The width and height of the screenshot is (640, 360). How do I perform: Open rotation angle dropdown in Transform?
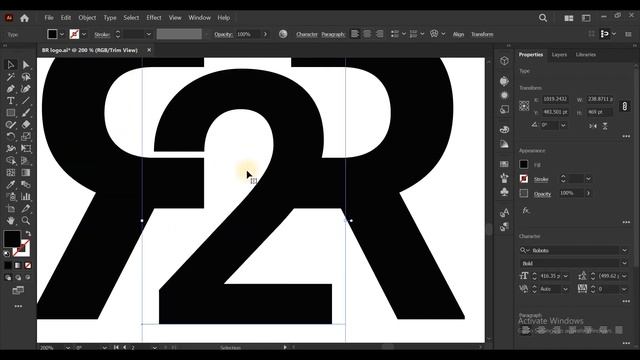pyautogui.click(x=563, y=125)
